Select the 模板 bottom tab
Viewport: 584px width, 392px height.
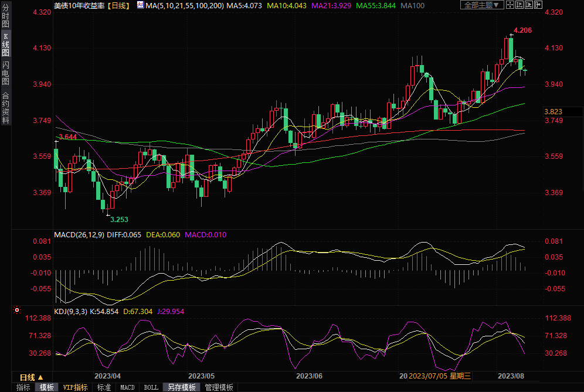click(x=46, y=387)
